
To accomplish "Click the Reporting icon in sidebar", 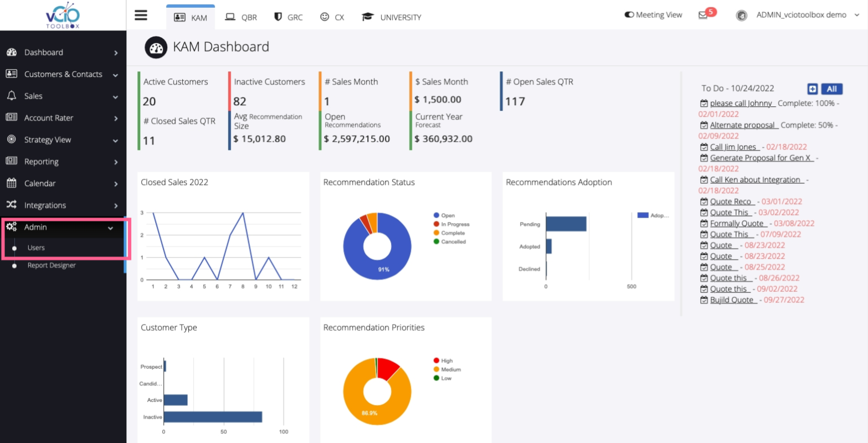I will [11, 161].
